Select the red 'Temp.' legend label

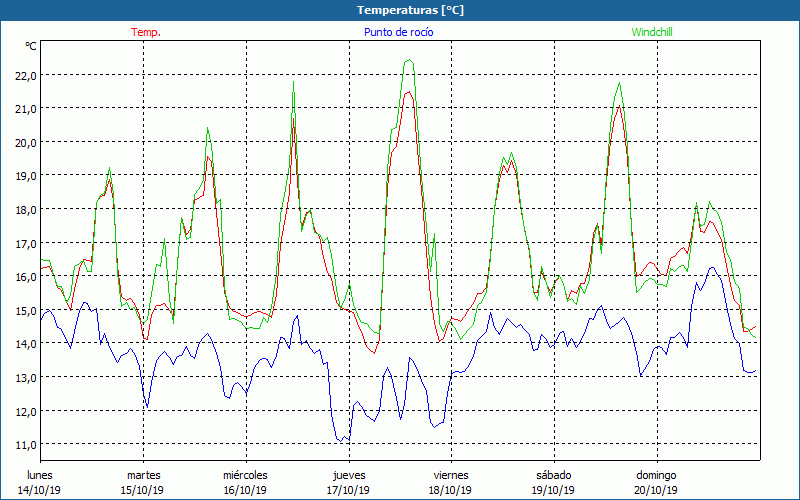pyautogui.click(x=146, y=32)
